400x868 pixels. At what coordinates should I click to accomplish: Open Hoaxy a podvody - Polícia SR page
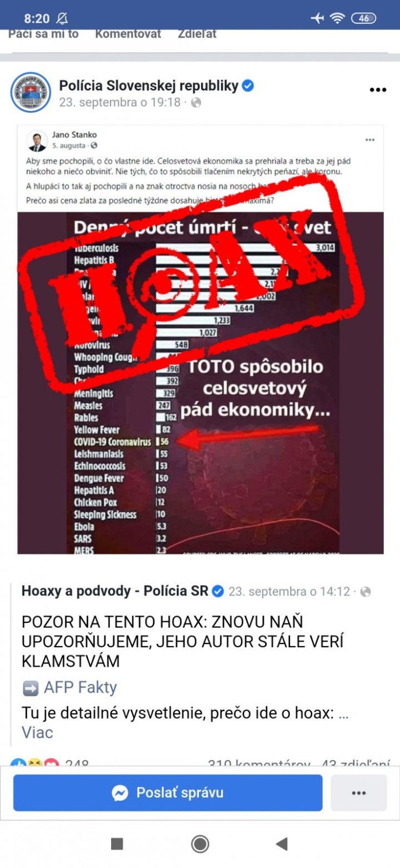[x=115, y=591]
